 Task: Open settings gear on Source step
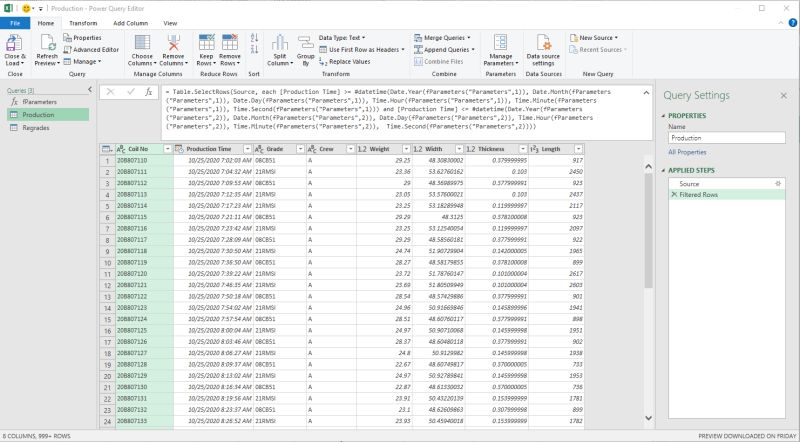click(778, 184)
